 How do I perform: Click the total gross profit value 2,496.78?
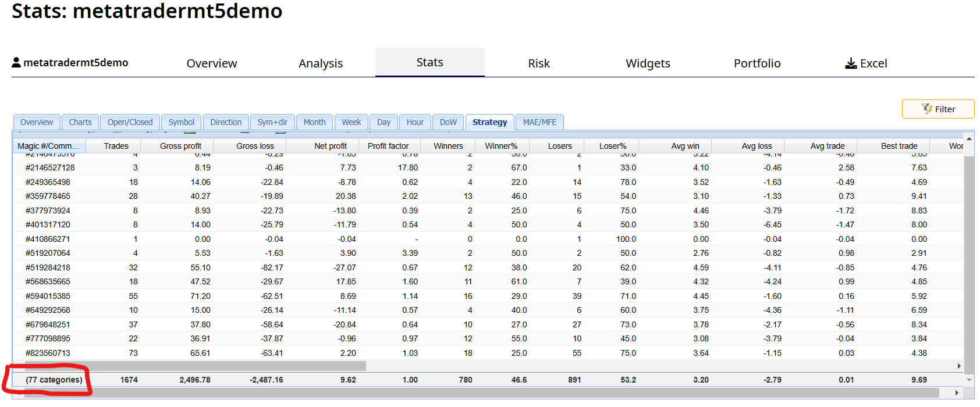tap(195, 380)
